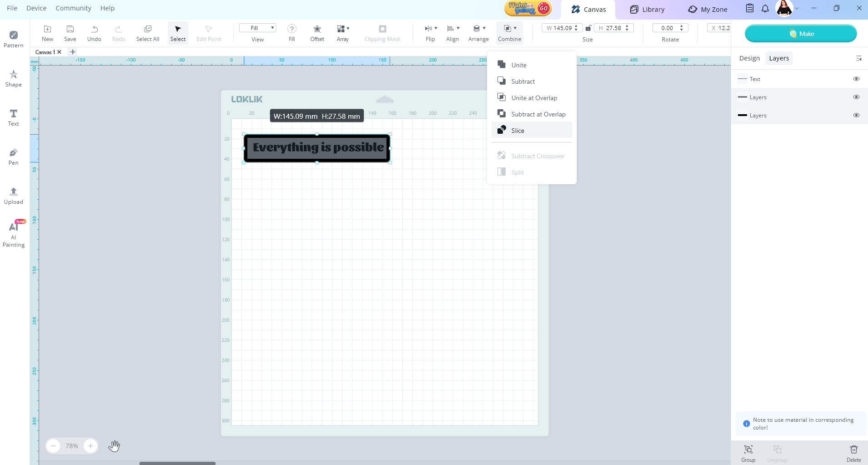Image resolution: width=868 pixels, height=465 pixels.
Task: Open the Fill view dropdown
Action: pyautogui.click(x=257, y=28)
